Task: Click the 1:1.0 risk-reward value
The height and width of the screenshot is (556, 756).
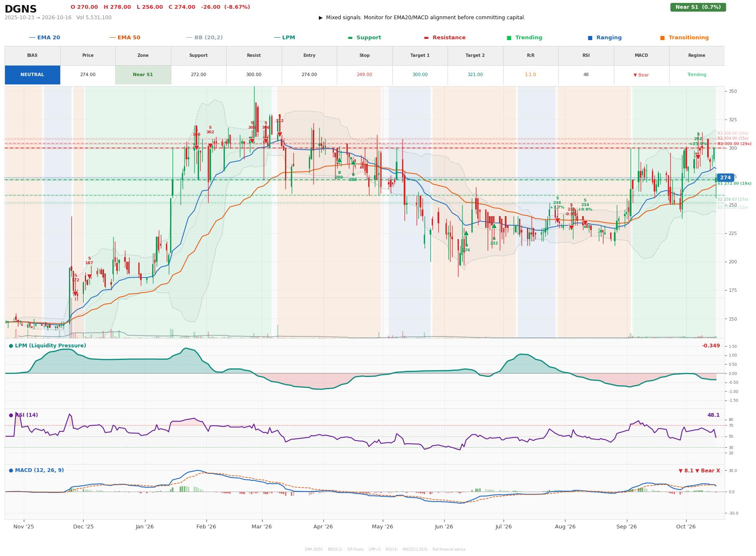Action: click(530, 75)
